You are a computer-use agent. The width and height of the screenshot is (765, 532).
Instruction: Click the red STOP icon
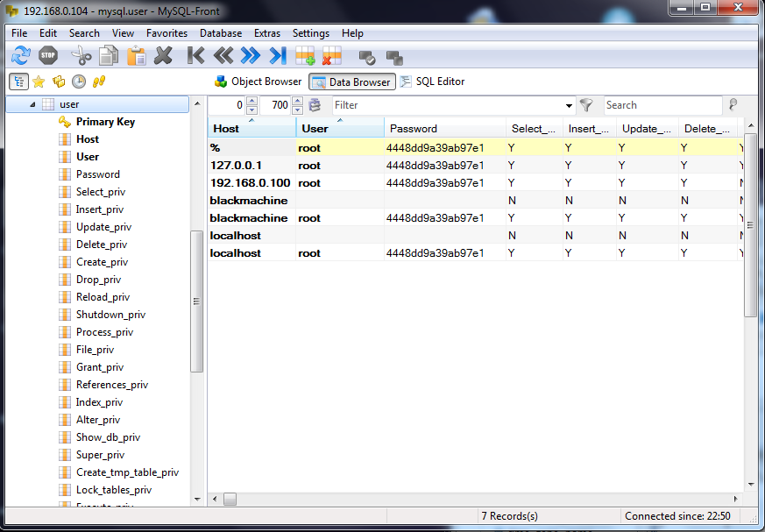pos(48,55)
